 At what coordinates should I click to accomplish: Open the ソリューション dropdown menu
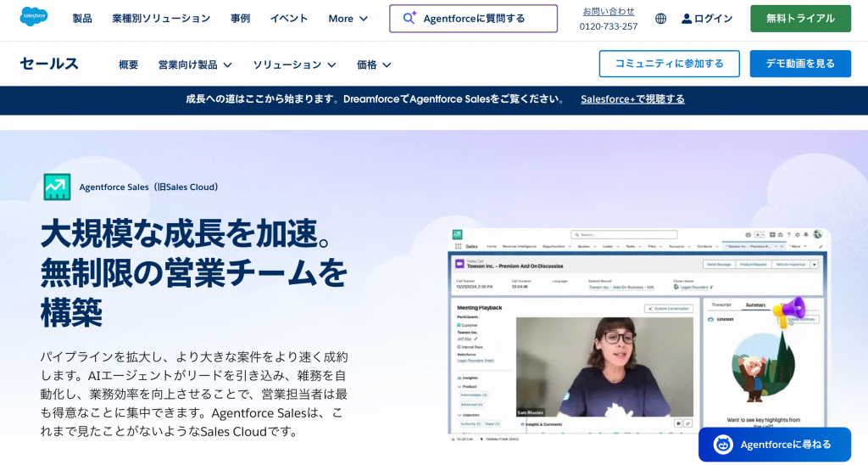(294, 64)
